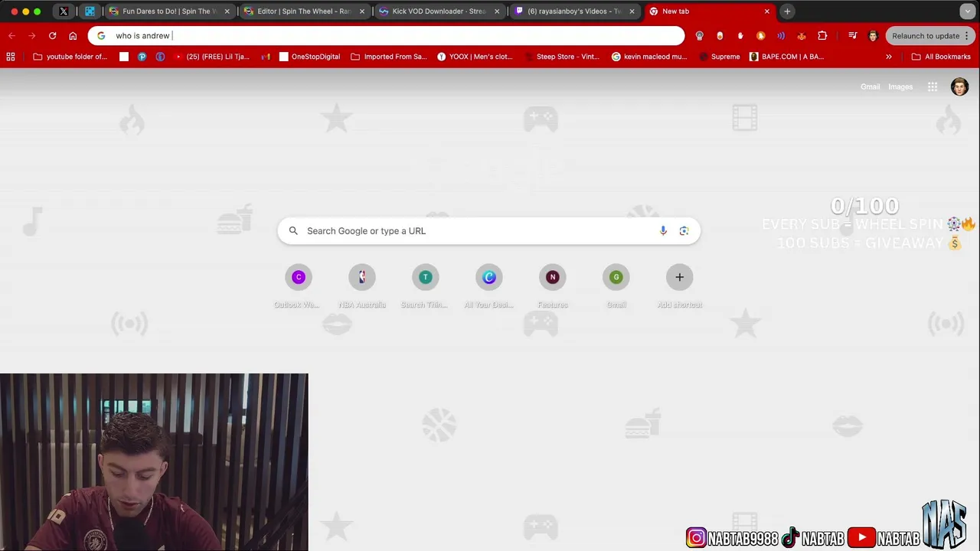Open '(25) (FREE) Lil Tja...' YouTube bookmark
Image resolution: width=980 pixels, height=551 pixels.
pyautogui.click(x=211, y=57)
